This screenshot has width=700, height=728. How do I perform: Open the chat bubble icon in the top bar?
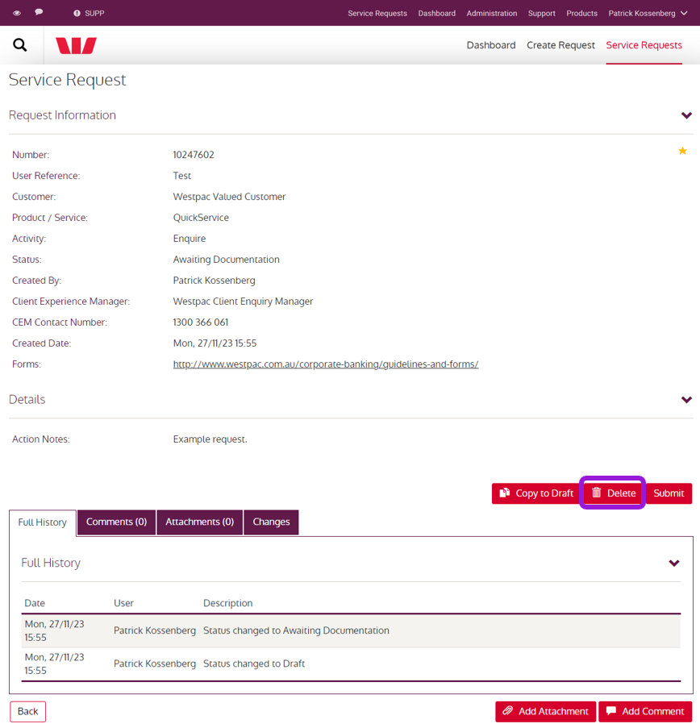[39, 12]
